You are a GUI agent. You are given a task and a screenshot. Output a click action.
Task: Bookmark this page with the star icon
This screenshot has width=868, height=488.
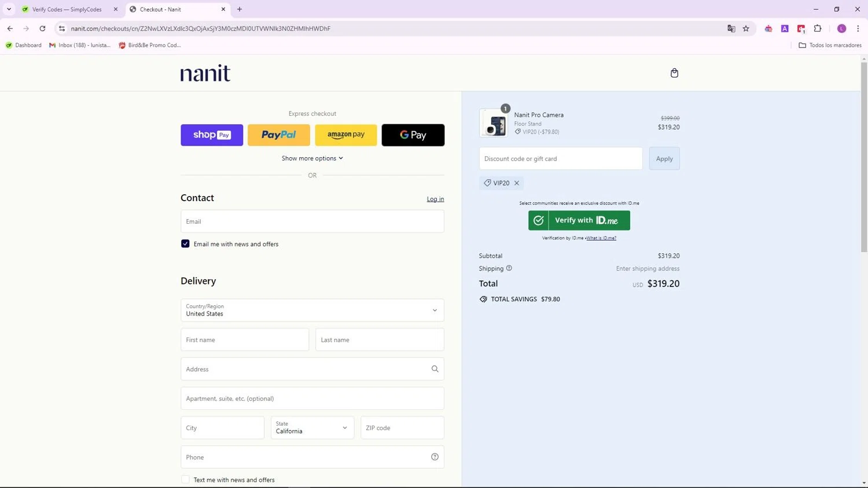(x=746, y=28)
